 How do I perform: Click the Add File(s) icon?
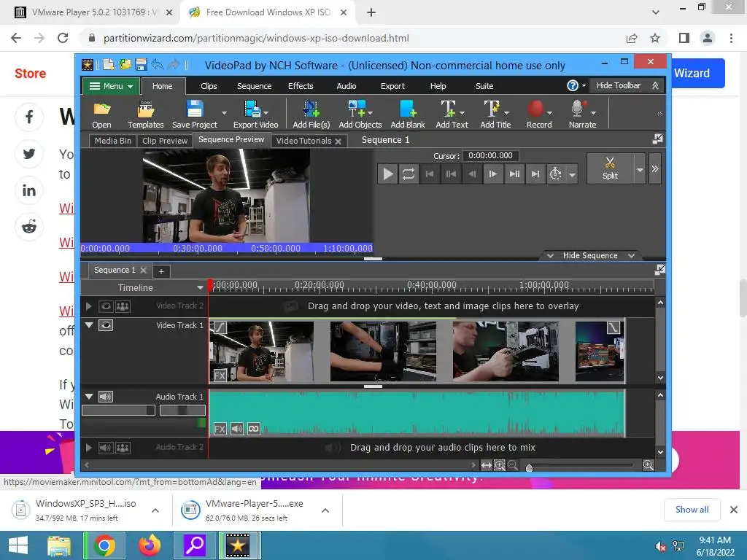pos(311,114)
